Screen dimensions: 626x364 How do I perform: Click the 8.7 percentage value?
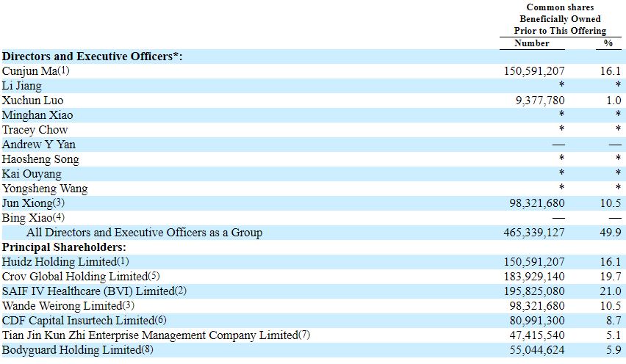614,321
